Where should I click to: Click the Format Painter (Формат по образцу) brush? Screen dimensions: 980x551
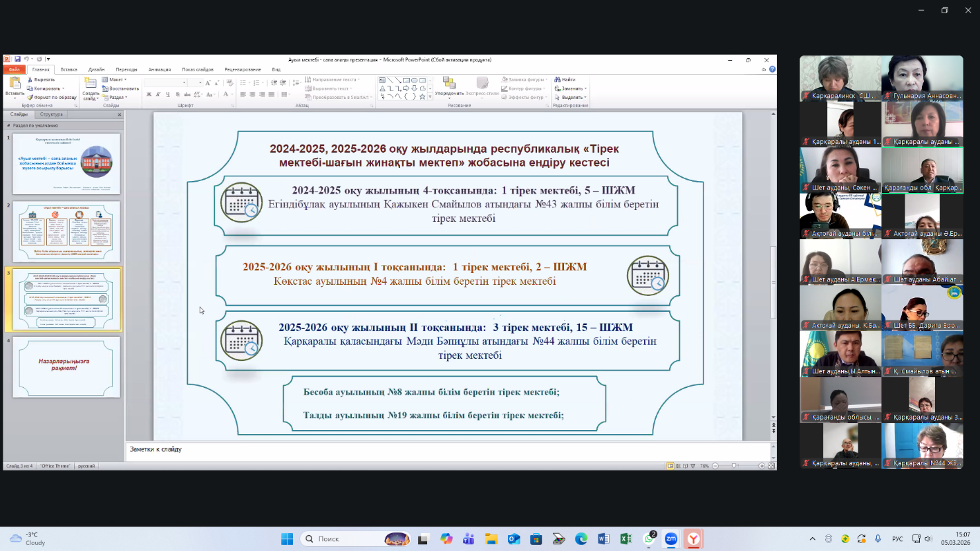[x=30, y=97]
